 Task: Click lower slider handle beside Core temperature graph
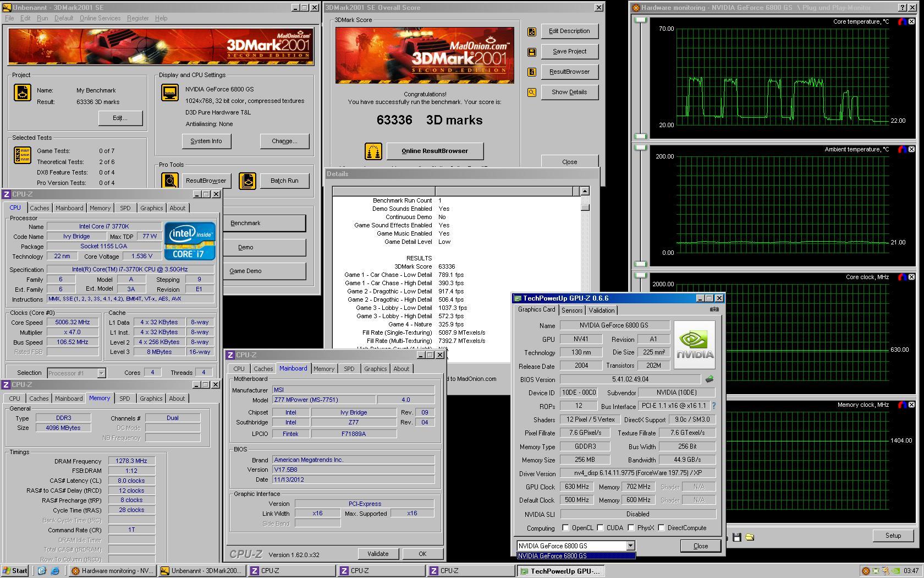(640, 136)
